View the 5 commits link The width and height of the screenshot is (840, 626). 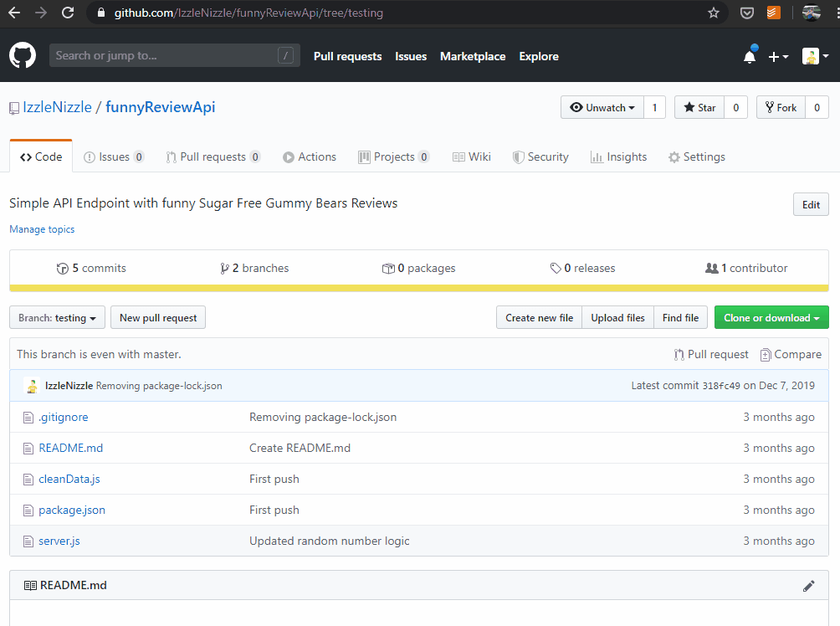click(91, 268)
